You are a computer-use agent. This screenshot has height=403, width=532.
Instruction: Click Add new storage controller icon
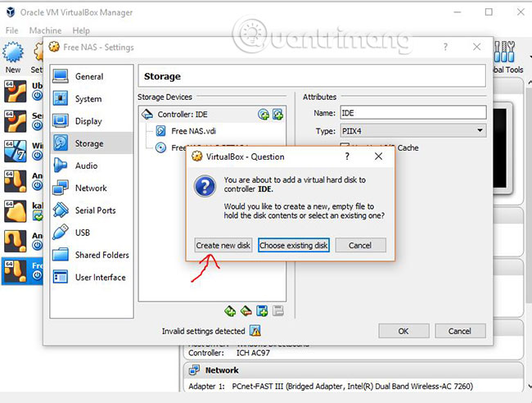point(230,310)
